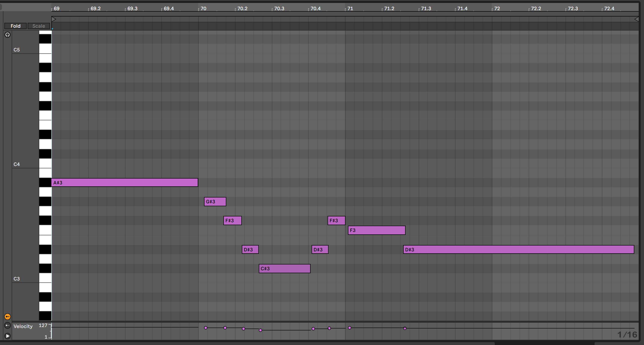Viewport: 644px width, 345px height.
Task: Toggle the Fold button
Action: click(16, 26)
